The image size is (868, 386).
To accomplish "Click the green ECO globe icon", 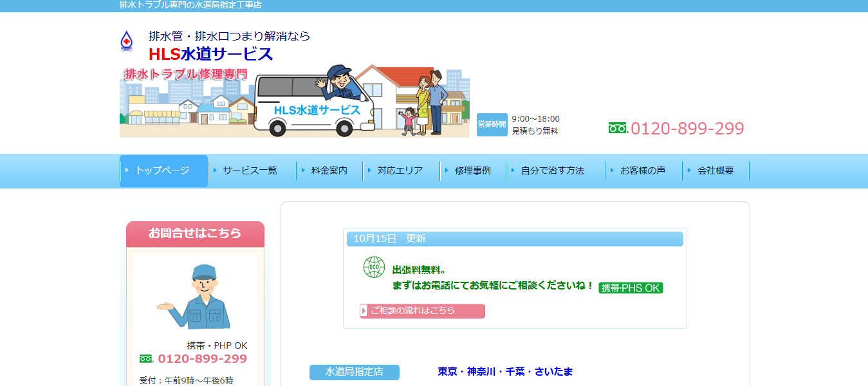I will coord(374,267).
